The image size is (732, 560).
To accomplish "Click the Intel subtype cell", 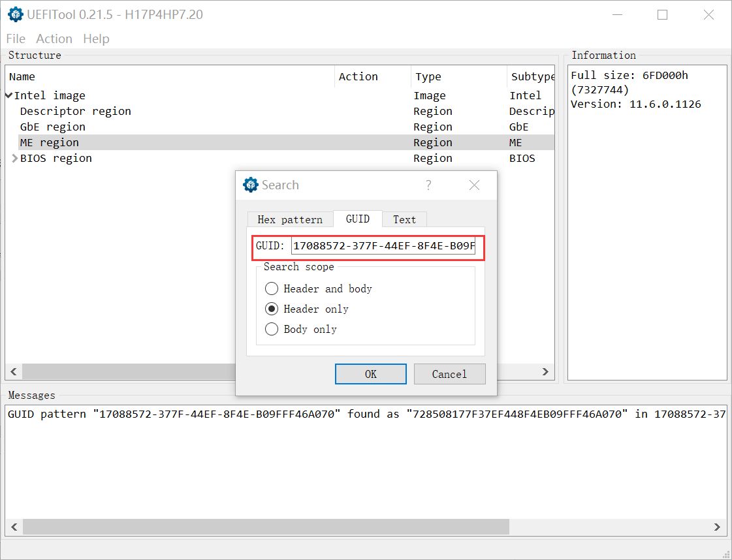I will click(x=525, y=96).
